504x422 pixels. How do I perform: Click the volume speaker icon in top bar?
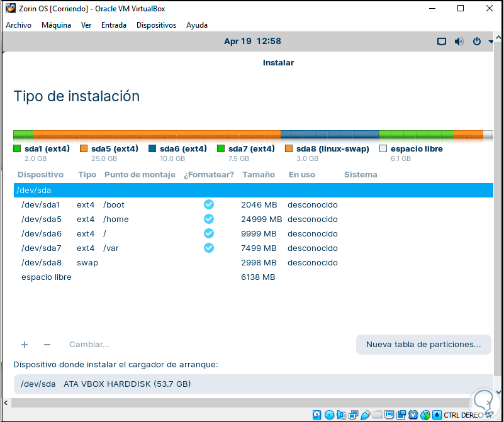point(459,42)
